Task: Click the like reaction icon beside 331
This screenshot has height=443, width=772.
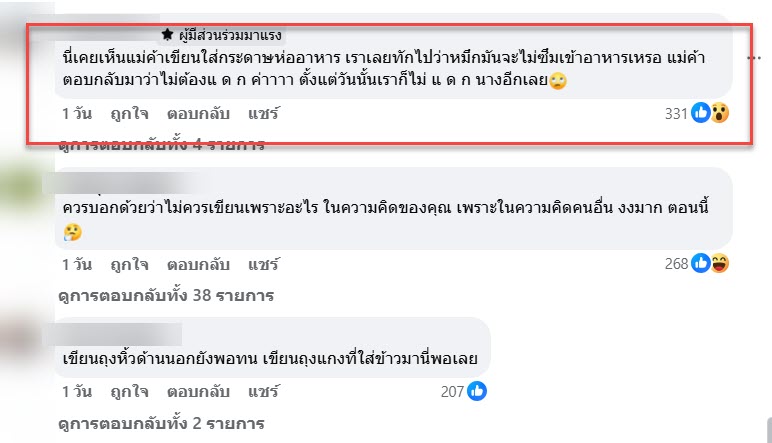Action: click(x=701, y=113)
